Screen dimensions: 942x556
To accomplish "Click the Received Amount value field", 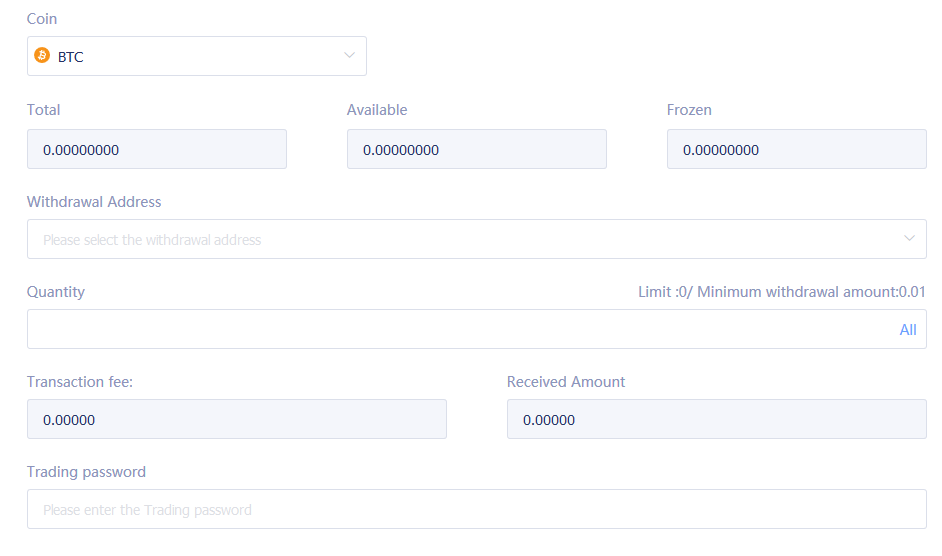I will [716, 420].
